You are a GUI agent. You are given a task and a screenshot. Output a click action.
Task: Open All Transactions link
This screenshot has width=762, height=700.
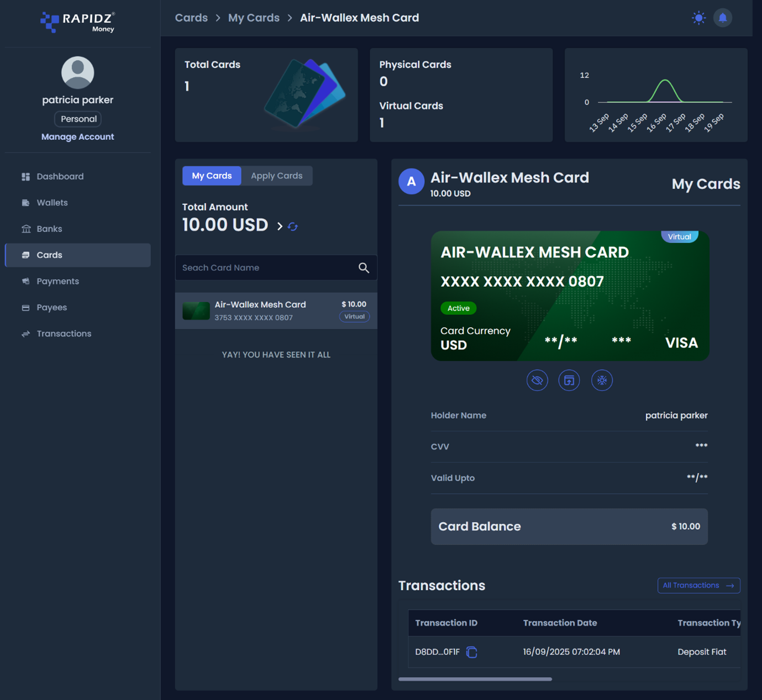point(698,586)
